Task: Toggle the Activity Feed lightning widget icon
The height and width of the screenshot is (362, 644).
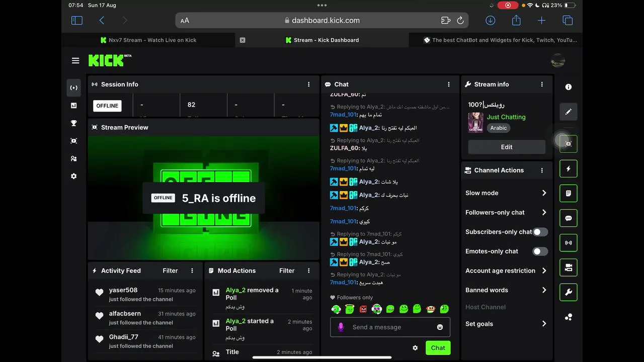Action: point(569,168)
